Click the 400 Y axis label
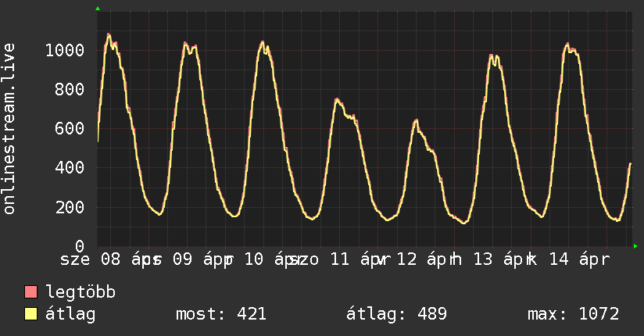Viewport: 644px width, 336px height. [x=70, y=167]
